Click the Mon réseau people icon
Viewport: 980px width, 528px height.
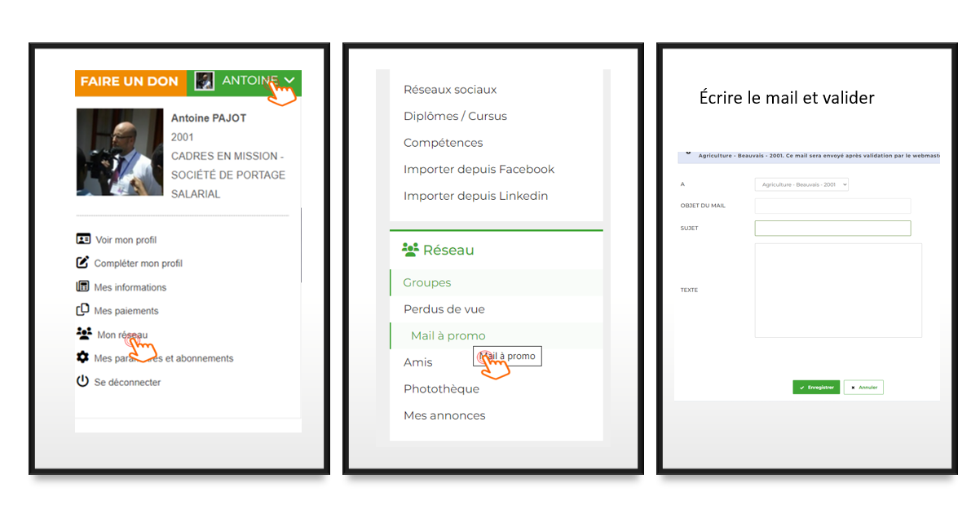84,334
